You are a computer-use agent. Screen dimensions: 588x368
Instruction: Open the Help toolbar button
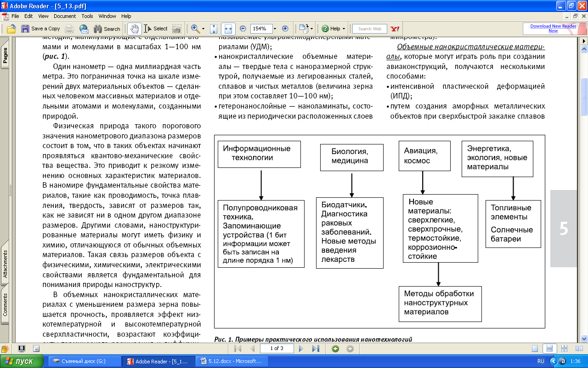click(x=332, y=29)
